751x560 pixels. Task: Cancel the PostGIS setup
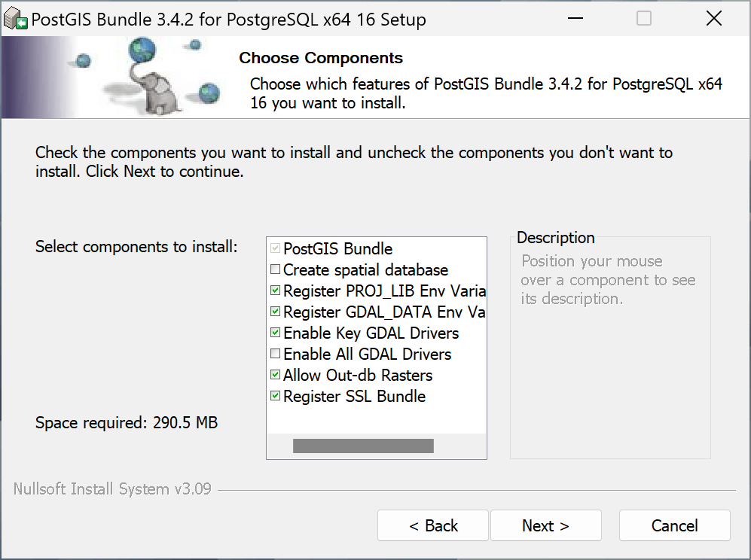click(674, 525)
